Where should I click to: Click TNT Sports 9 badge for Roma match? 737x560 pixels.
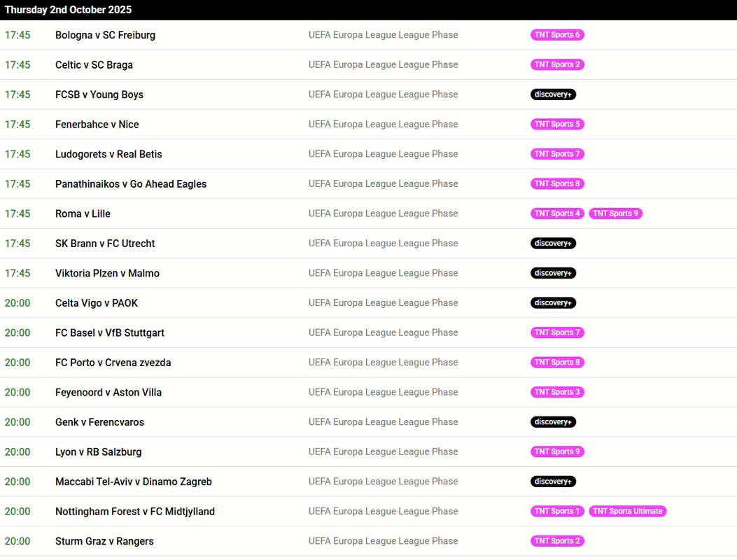(x=615, y=213)
